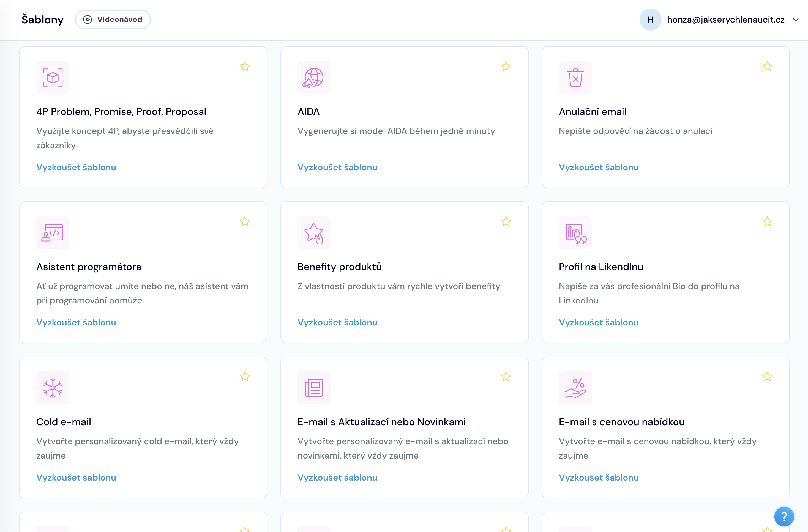
Task: Favorite the Benefity produktů star
Action: click(506, 221)
